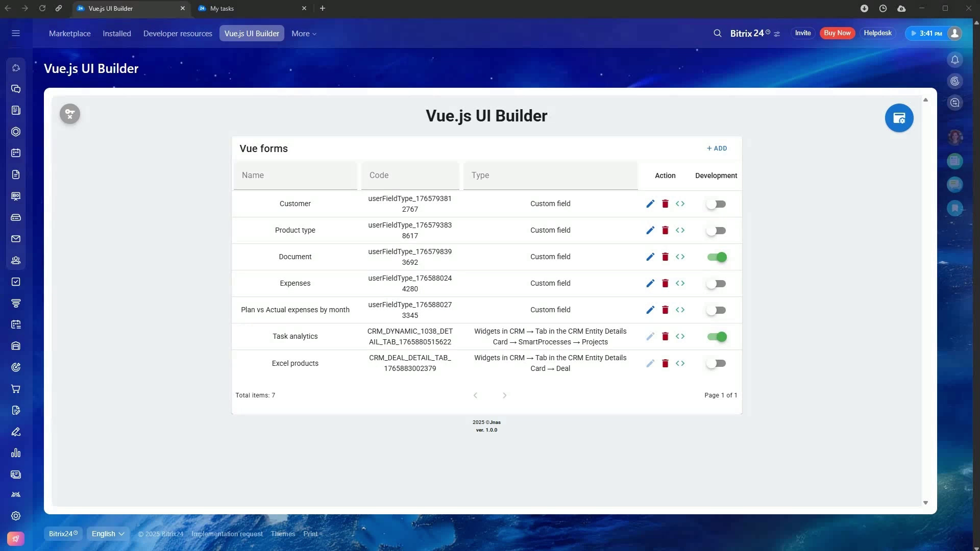Screen dimensions: 980x551
Task: Disable Development toggle for Document
Action: click(717, 257)
